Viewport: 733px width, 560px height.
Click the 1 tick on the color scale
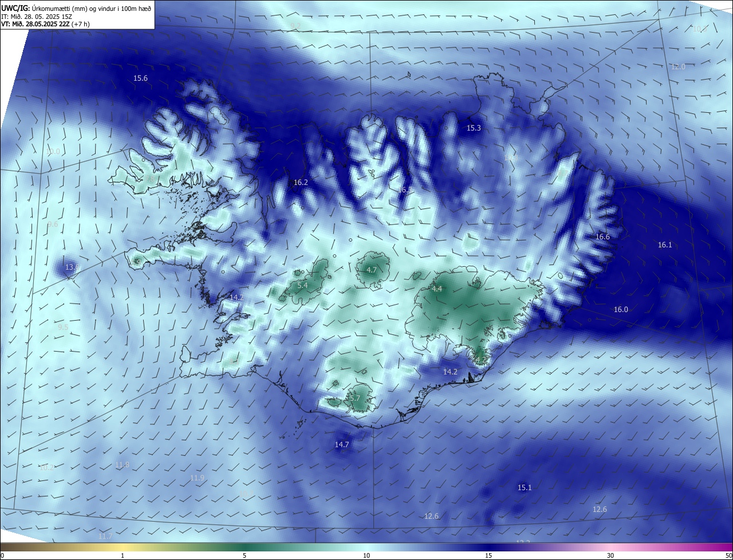click(123, 555)
